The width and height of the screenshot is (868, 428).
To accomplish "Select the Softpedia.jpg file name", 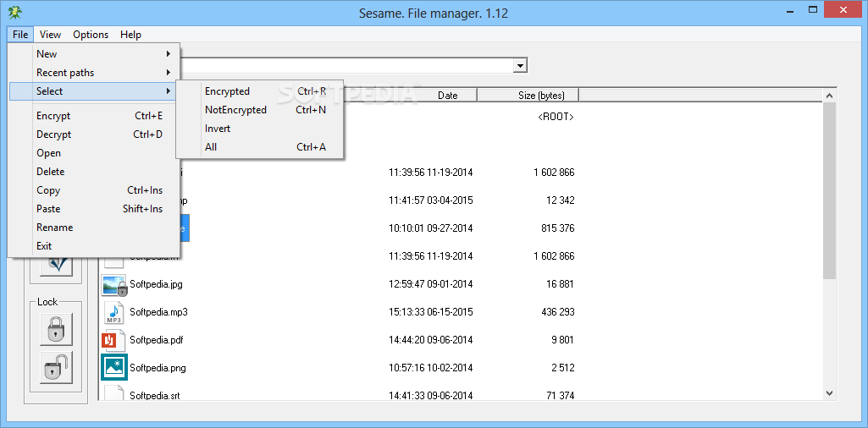I will (156, 285).
